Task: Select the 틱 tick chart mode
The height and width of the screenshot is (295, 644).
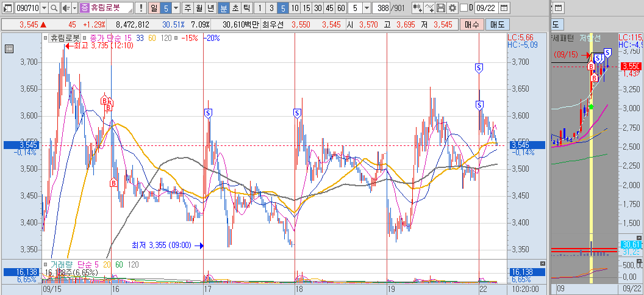Action: tap(246, 8)
